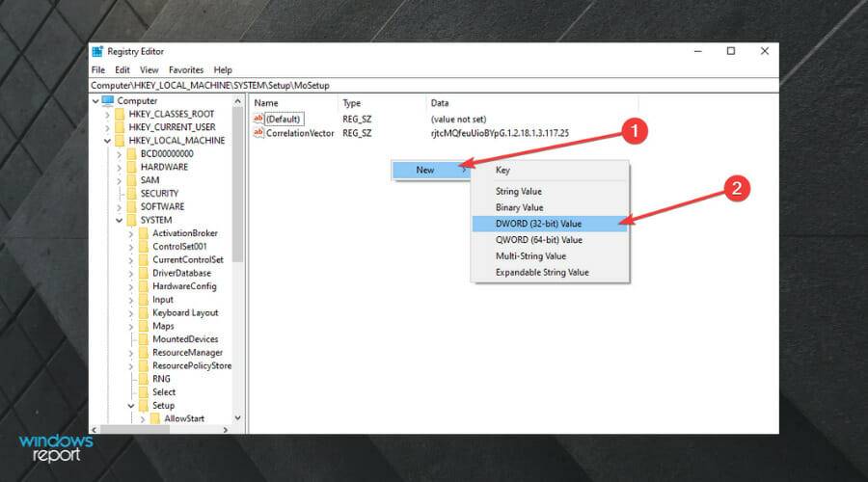868x482 pixels.
Task: Click the MountedDevices folder icon
Action: tap(144, 339)
